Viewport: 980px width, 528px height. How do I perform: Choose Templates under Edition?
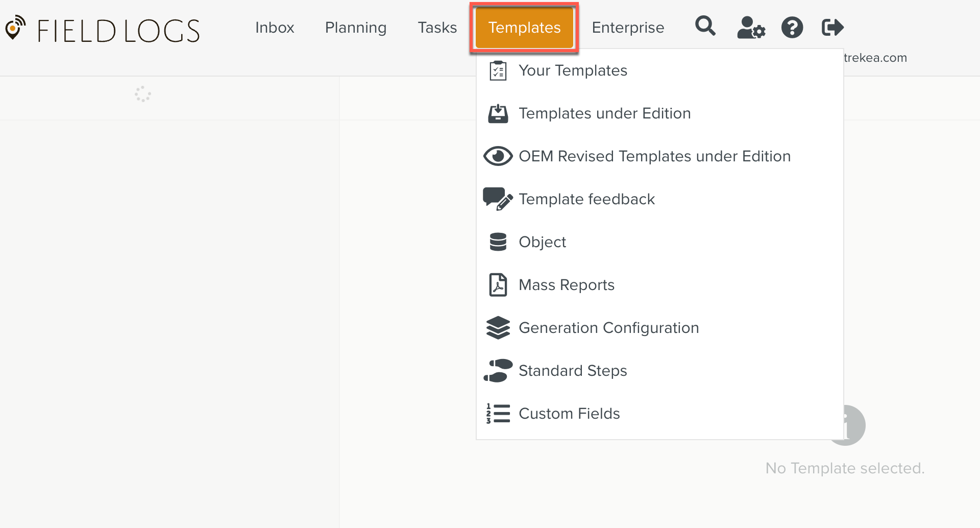(x=659, y=113)
